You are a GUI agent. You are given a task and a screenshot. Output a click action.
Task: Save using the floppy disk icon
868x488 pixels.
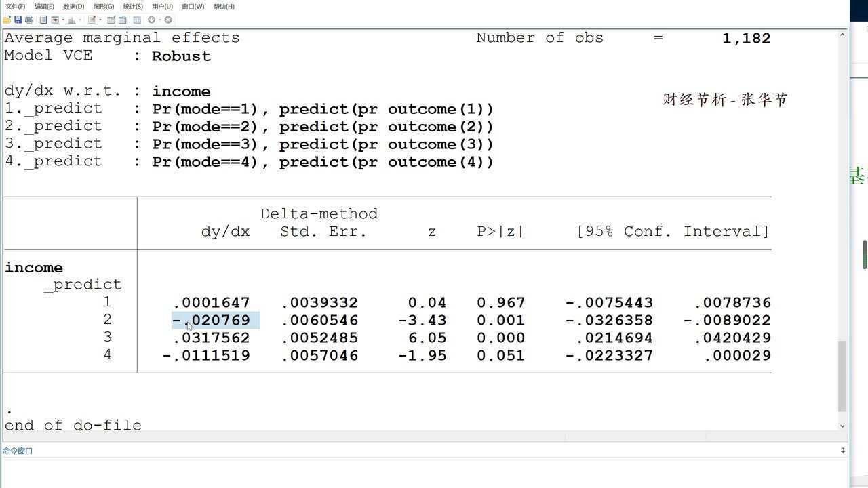pos(18,20)
